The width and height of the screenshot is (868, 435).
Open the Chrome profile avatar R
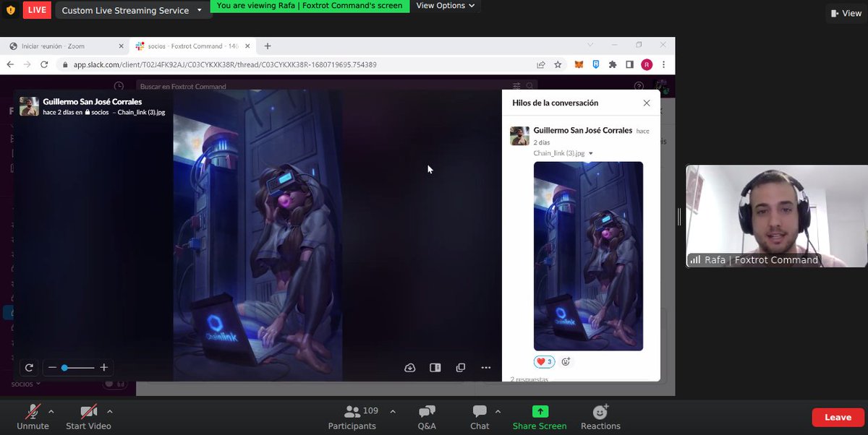pos(647,64)
